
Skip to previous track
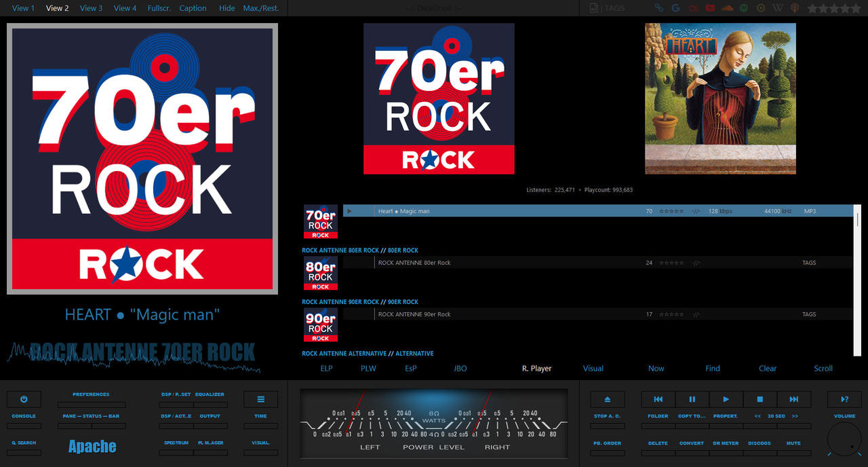(x=658, y=399)
